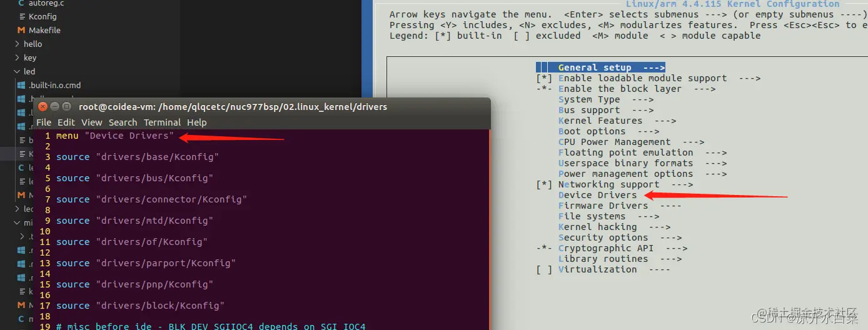Screen dimensions: 868x330
Task: Select System Type submenu entry
Action: tap(605, 99)
